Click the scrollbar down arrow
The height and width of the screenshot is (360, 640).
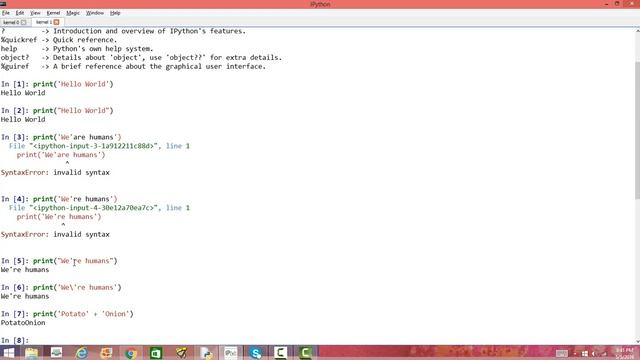pos(637,341)
